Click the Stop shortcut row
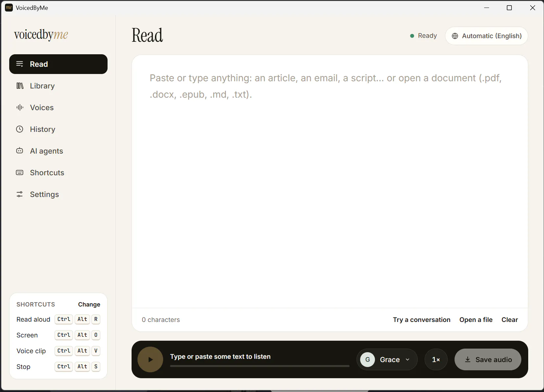 click(58, 367)
